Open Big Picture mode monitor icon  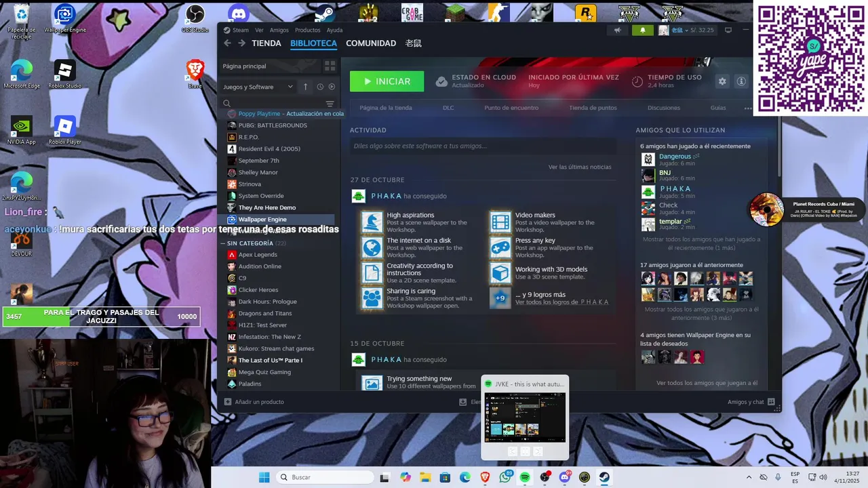(728, 30)
